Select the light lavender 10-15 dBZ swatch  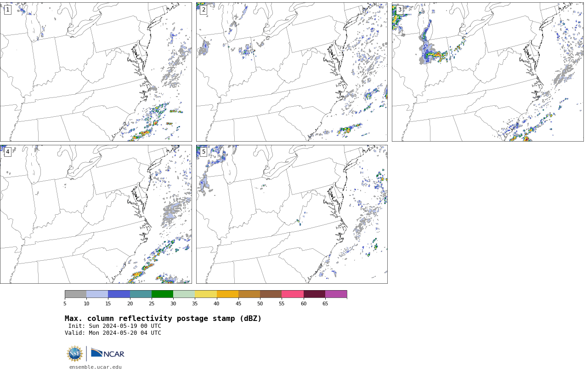97,294
